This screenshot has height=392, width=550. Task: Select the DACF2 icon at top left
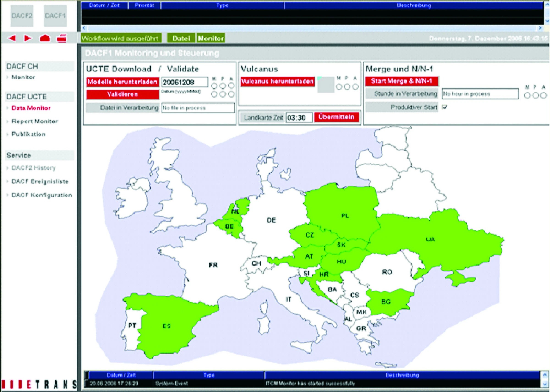(x=22, y=16)
